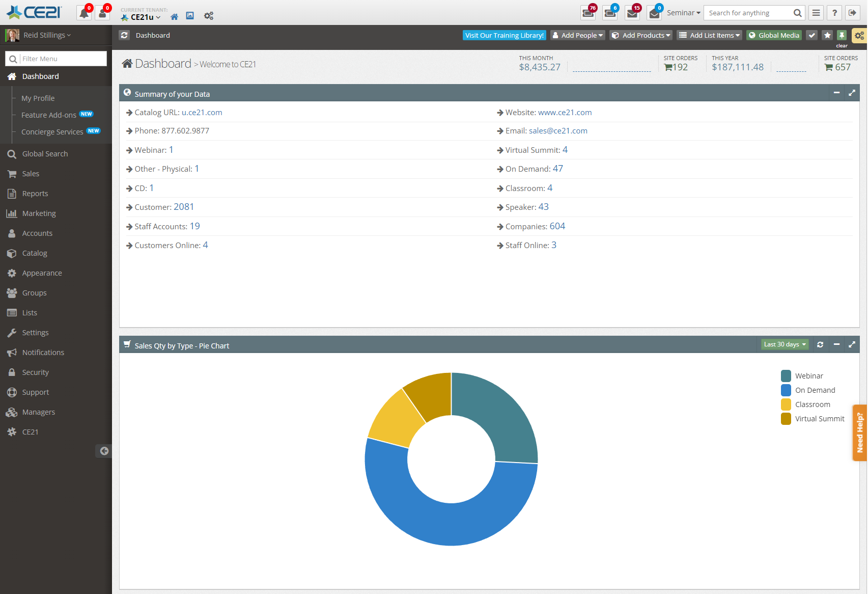Open ticket icon with badge 76
868x594 pixels.
pyautogui.click(x=588, y=13)
